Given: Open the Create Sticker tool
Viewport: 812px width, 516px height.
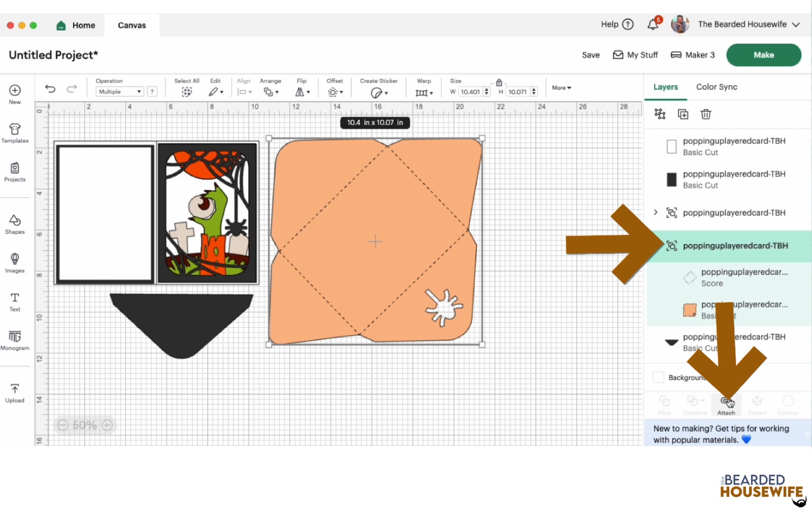Looking at the screenshot, I should [x=376, y=91].
